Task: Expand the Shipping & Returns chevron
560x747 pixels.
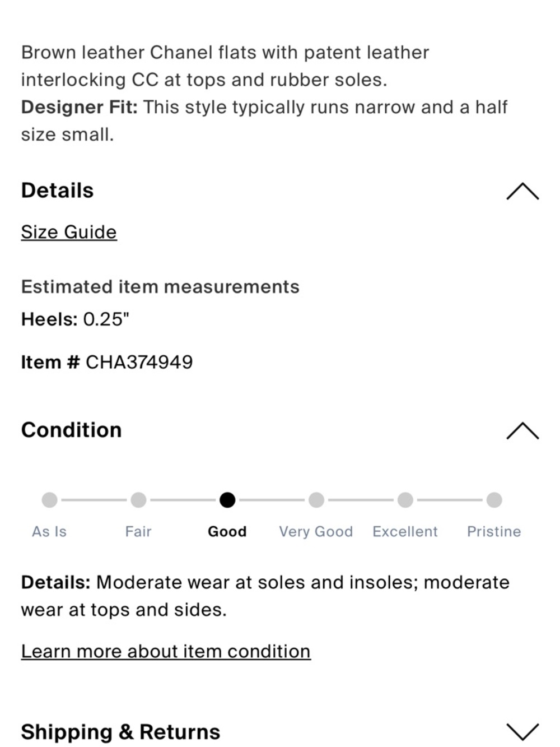Action: (x=522, y=732)
